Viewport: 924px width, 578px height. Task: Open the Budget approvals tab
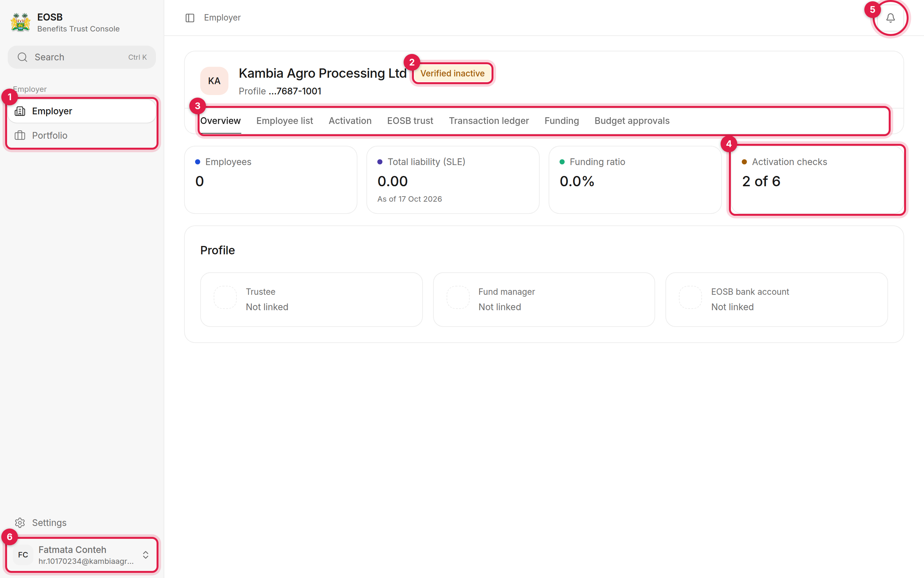[x=632, y=121]
